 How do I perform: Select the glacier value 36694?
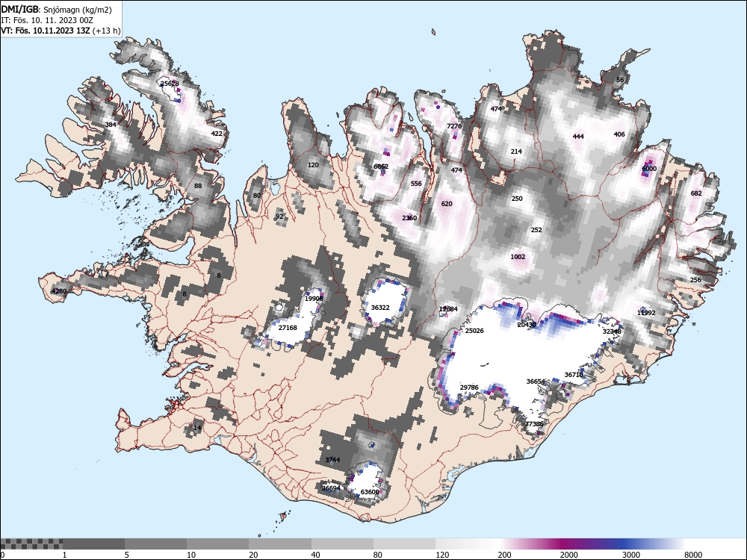coord(331,488)
